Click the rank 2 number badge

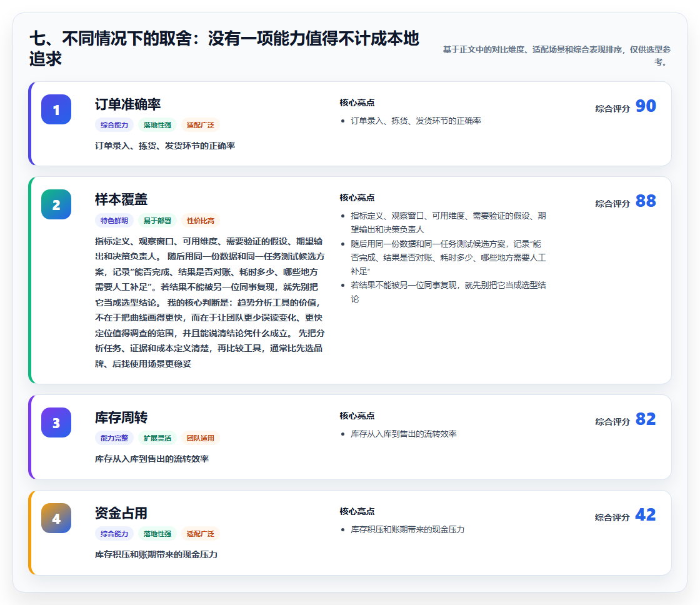pos(56,204)
